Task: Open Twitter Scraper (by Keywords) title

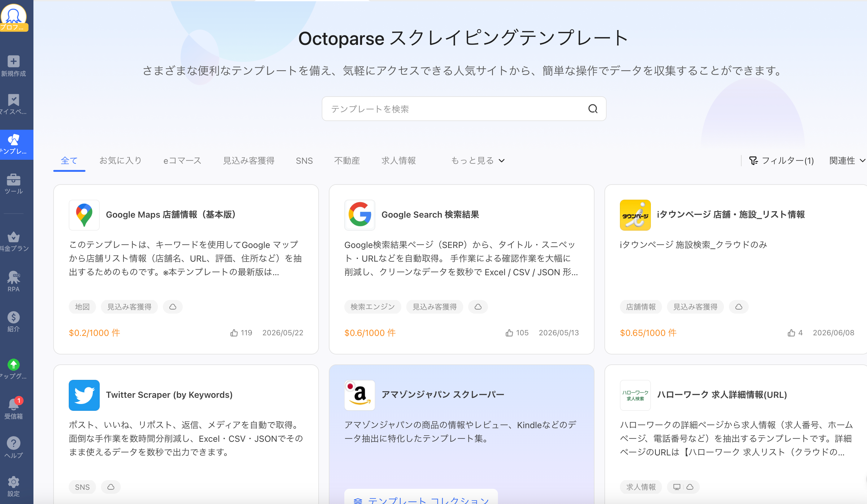Action: (169, 395)
